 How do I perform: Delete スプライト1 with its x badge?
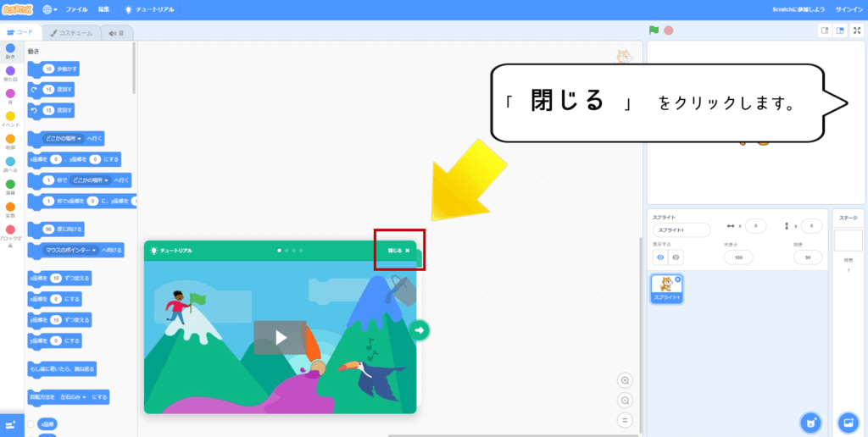coord(678,279)
